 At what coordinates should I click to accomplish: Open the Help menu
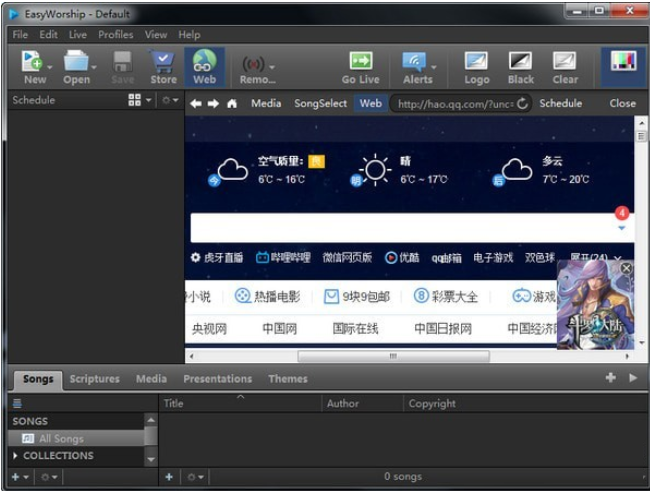point(189,35)
